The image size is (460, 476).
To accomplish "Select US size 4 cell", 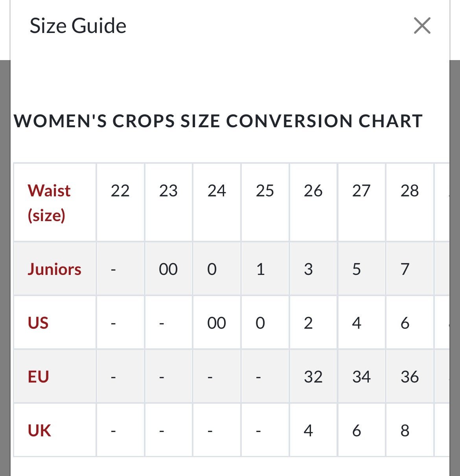I will [361, 323].
